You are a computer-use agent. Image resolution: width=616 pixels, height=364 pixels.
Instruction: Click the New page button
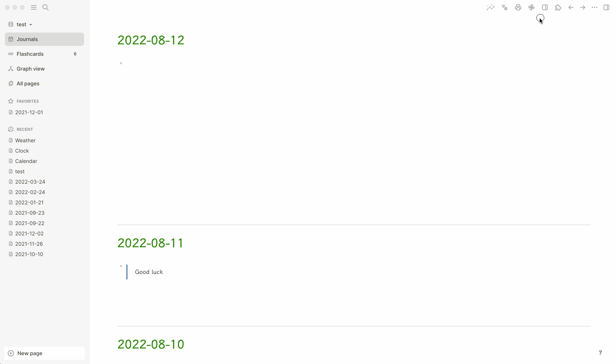pyautogui.click(x=44, y=353)
